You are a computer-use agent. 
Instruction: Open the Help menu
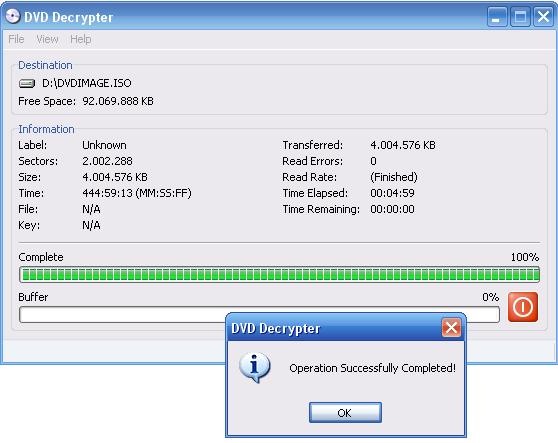(x=81, y=39)
